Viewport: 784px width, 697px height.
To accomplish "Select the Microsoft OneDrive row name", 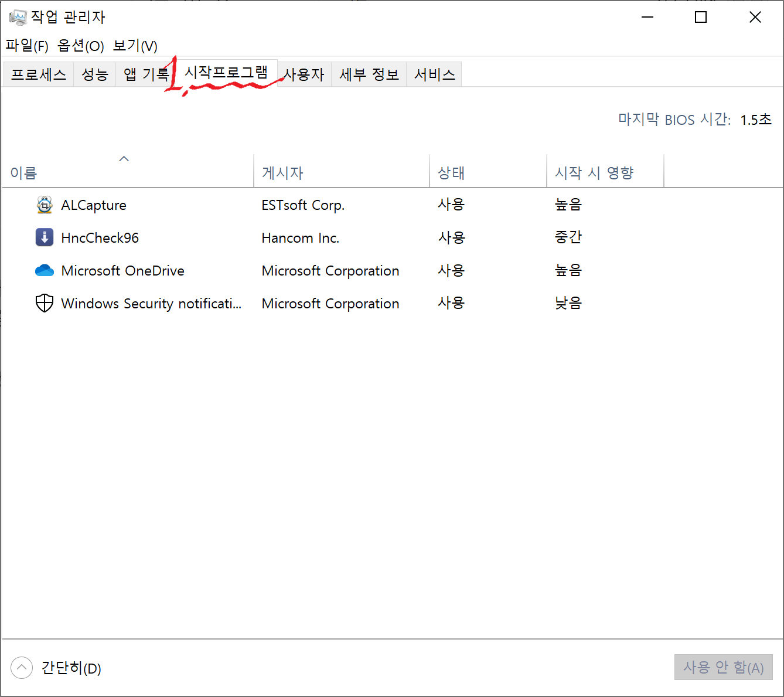I will (x=123, y=271).
